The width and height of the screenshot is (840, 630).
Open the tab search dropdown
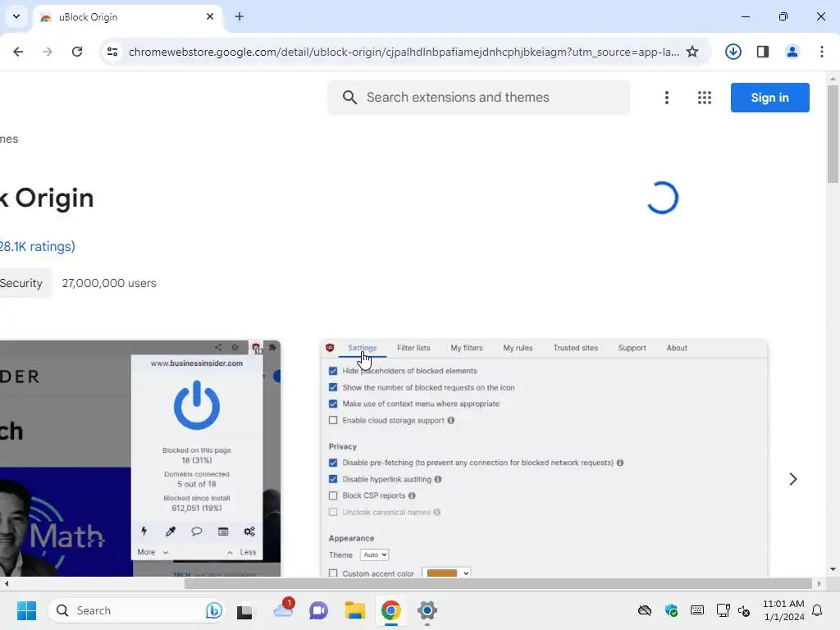[x=16, y=16]
